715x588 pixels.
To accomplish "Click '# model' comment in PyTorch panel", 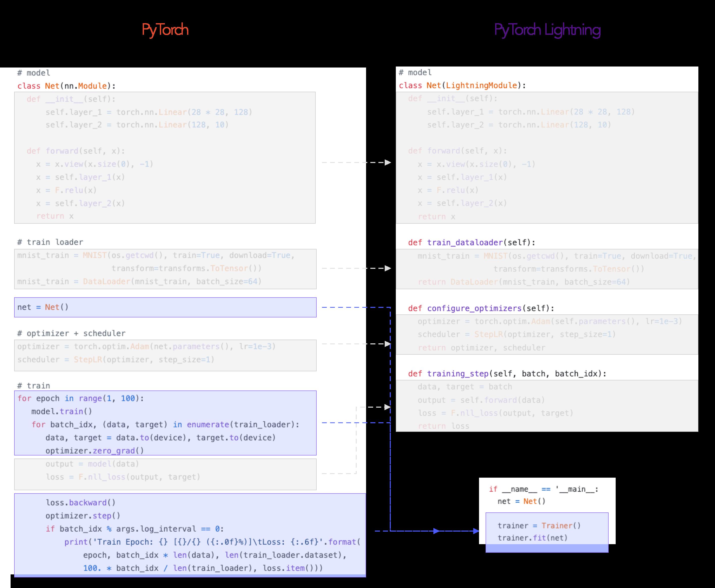I will point(34,73).
